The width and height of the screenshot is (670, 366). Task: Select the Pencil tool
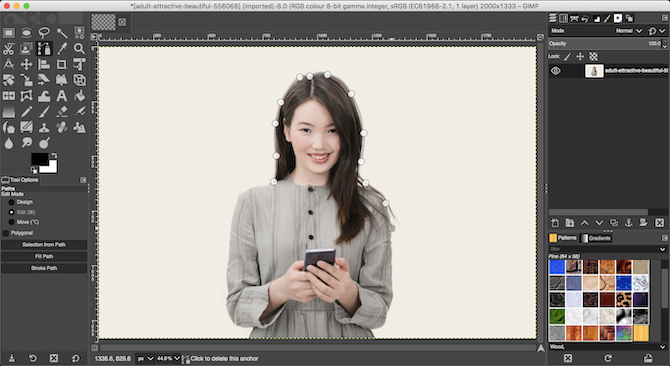click(x=26, y=112)
